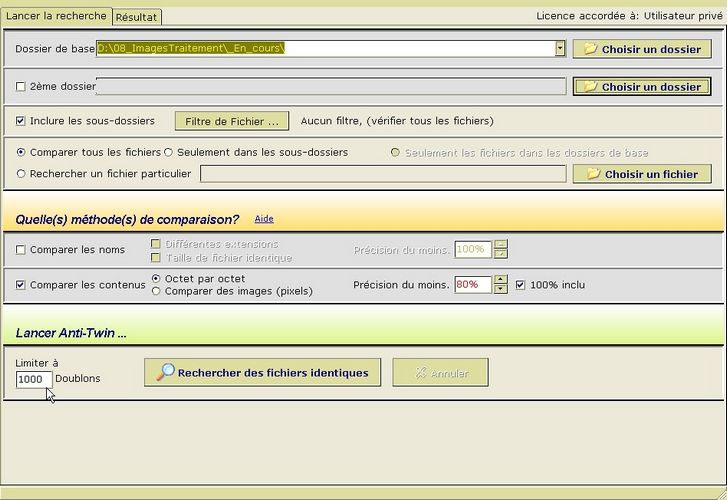Screen dimensions: 727x500
Task: Click the folder icon for the 2ème dossier
Action: click(x=590, y=87)
